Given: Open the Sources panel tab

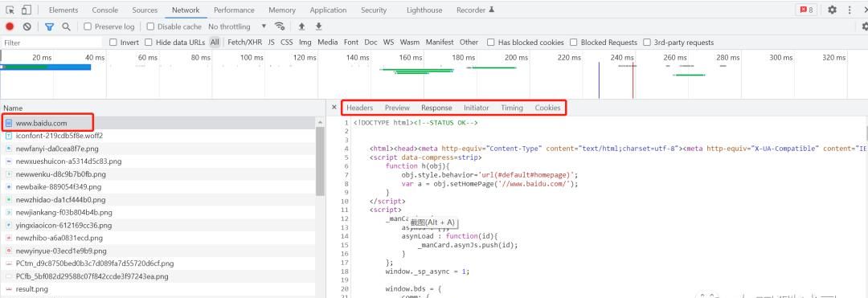Looking at the screenshot, I should 145,10.
